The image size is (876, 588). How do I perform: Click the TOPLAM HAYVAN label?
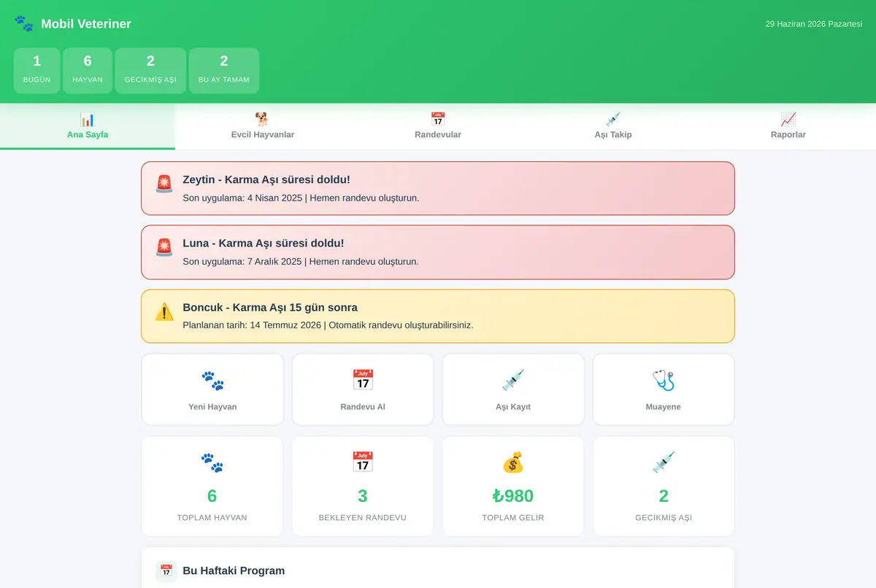click(212, 518)
